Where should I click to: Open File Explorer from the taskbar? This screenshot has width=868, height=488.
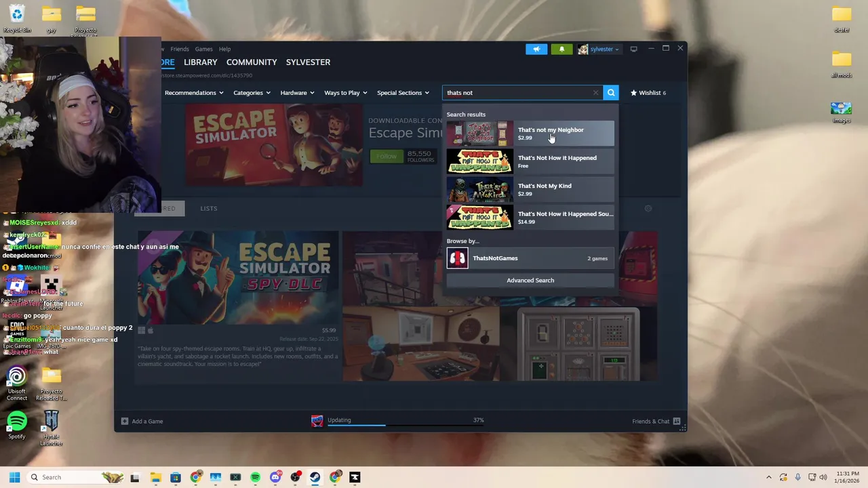coord(155,477)
